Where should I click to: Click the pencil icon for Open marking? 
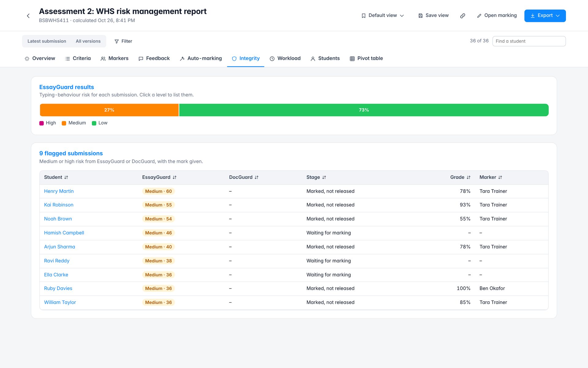click(x=479, y=16)
